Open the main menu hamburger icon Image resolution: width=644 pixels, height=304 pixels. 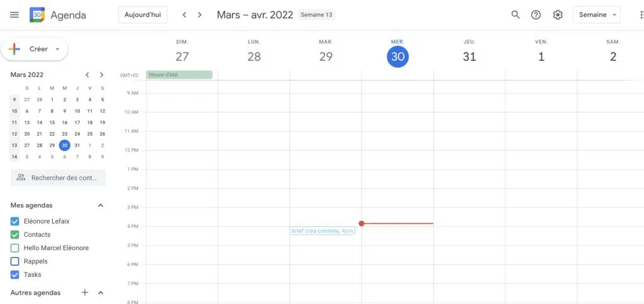coord(14,15)
